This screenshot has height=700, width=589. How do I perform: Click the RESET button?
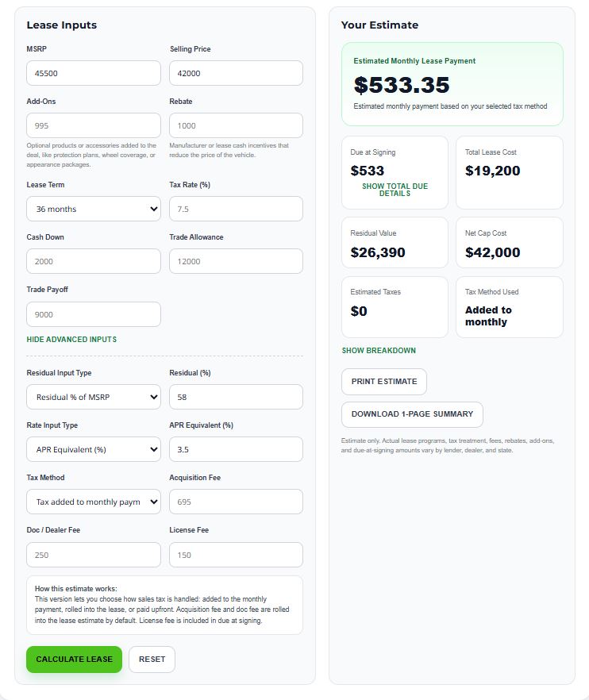pos(152,659)
